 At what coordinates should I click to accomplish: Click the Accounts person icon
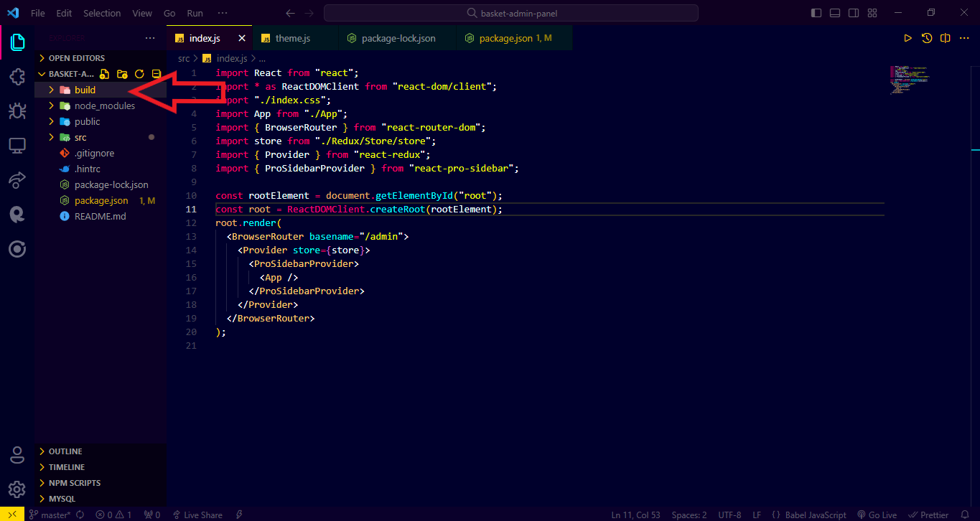pos(17,455)
